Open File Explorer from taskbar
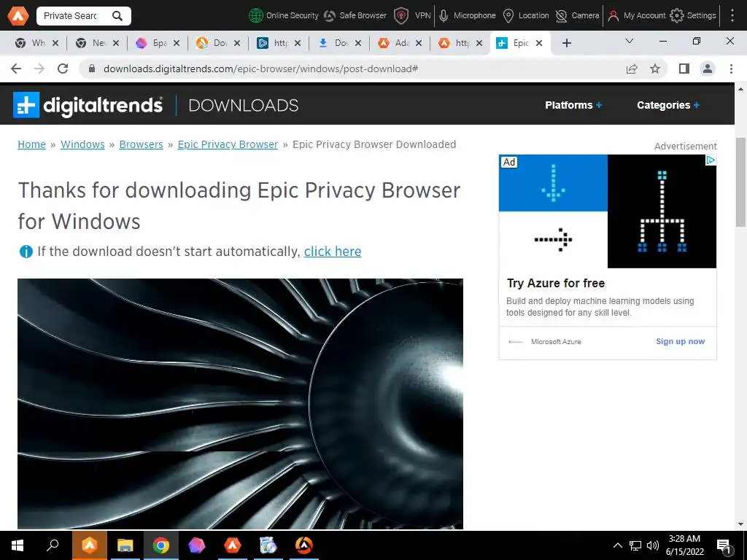 [x=125, y=545]
